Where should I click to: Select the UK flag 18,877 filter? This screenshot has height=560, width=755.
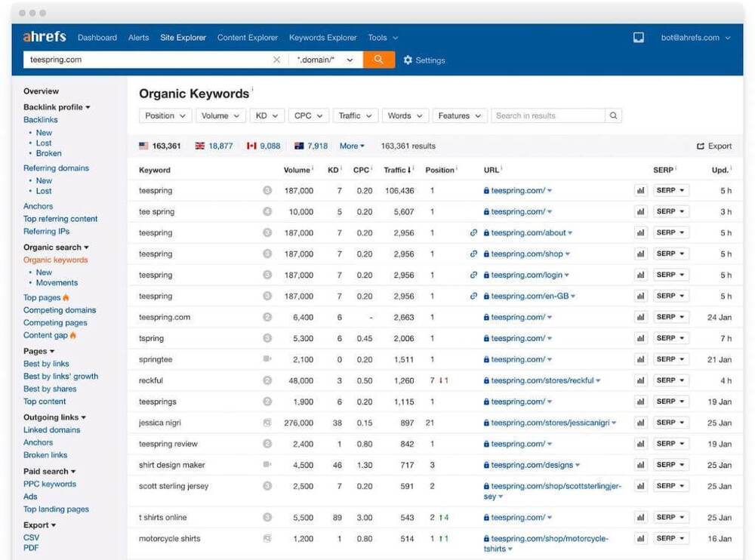coord(214,146)
